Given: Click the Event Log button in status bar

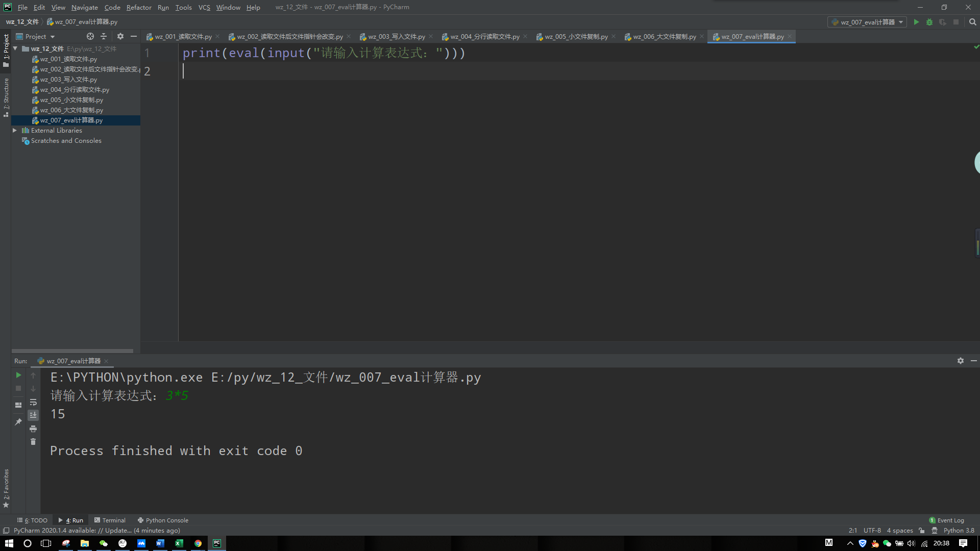Looking at the screenshot, I should pos(947,520).
